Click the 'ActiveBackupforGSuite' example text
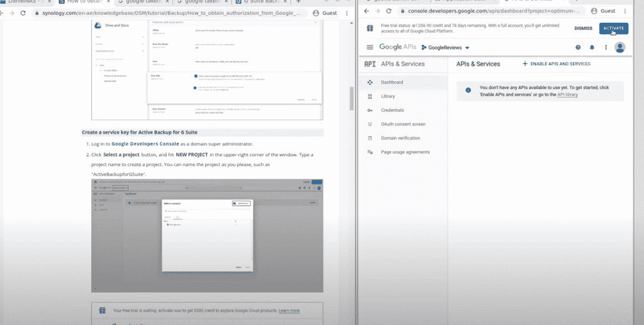 tap(119, 174)
